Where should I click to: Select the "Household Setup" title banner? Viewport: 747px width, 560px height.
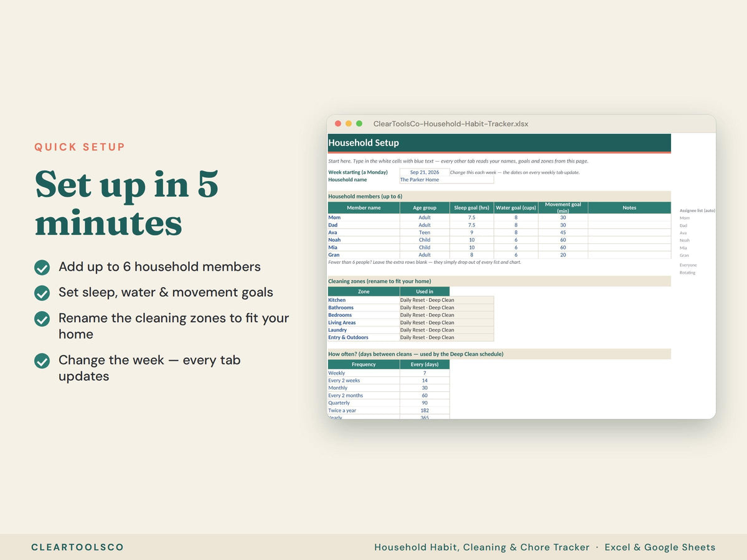click(x=499, y=142)
